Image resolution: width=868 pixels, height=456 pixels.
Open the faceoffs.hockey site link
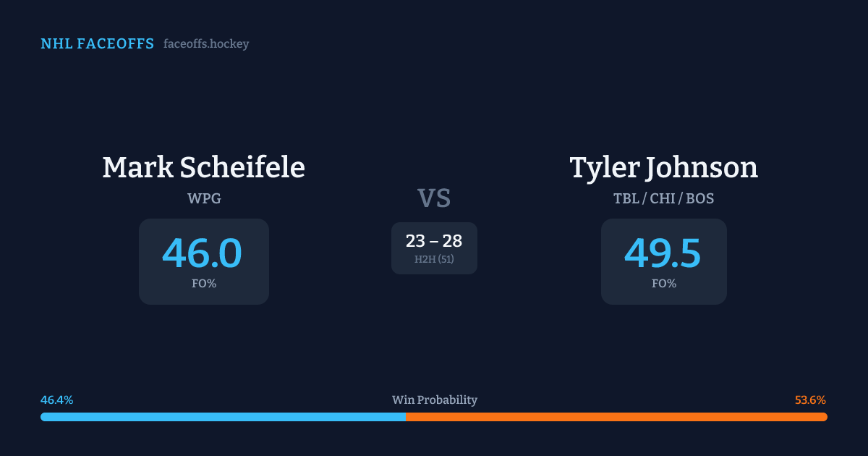click(x=206, y=44)
